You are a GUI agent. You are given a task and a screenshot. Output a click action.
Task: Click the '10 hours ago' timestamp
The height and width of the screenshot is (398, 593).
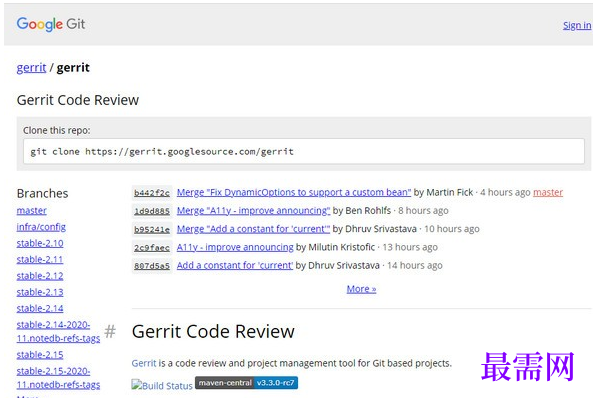[x=452, y=229]
